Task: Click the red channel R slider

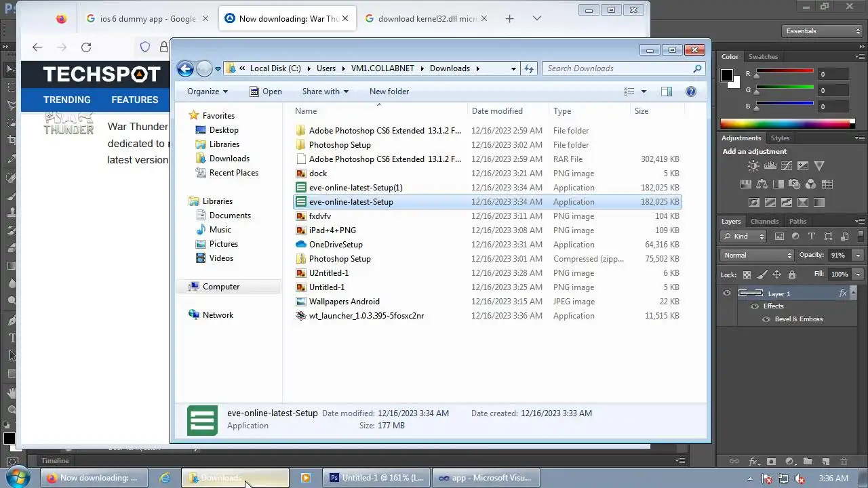Action: [785, 72]
